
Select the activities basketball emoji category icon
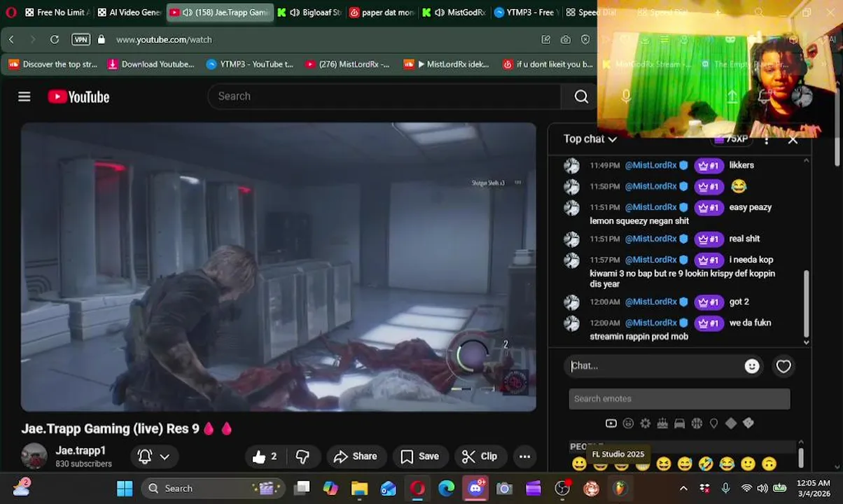[697, 423]
